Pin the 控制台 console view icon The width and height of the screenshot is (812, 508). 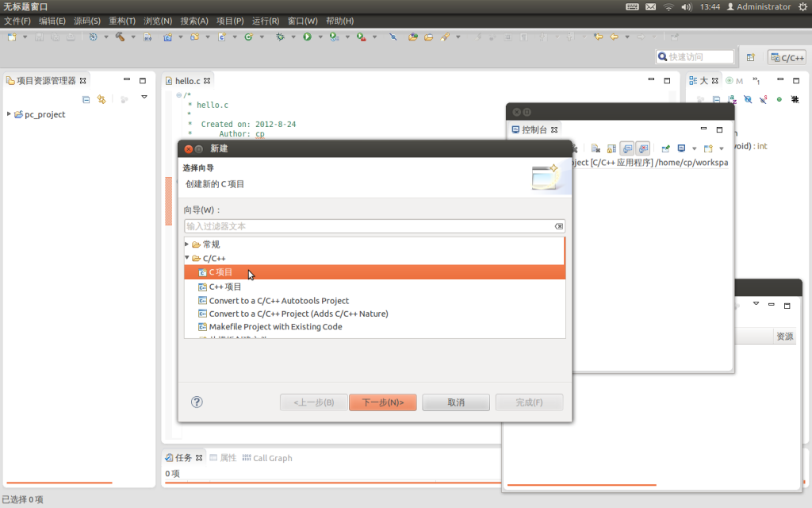[x=665, y=148]
